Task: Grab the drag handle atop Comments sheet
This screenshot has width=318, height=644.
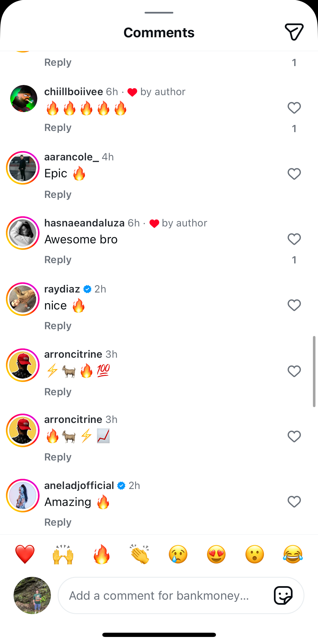Action: coord(159,13)
